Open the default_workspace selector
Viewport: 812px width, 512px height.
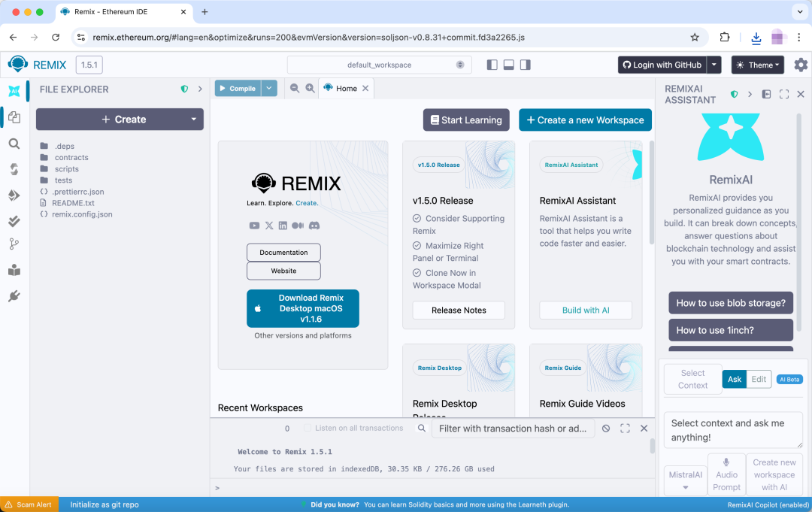380,65
